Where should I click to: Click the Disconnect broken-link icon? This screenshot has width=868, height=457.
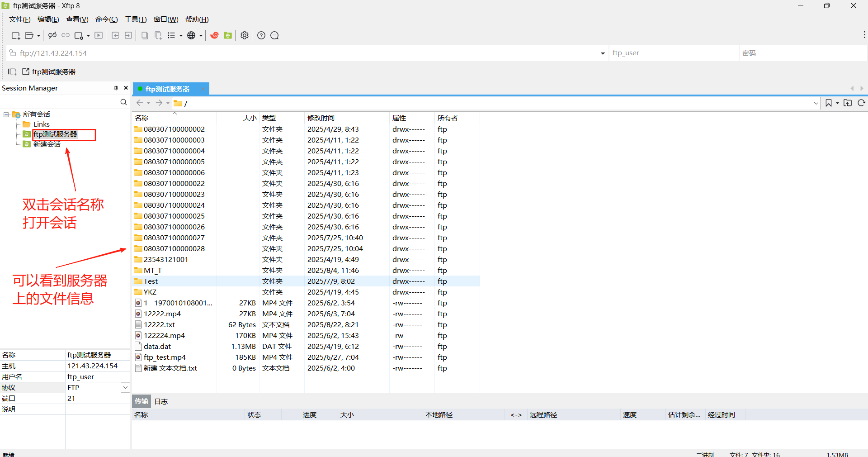(52, 35)
